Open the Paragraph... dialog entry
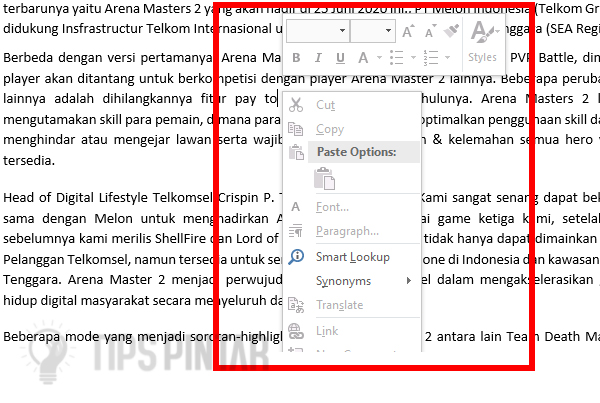600x403 pixels. [347, 231]
